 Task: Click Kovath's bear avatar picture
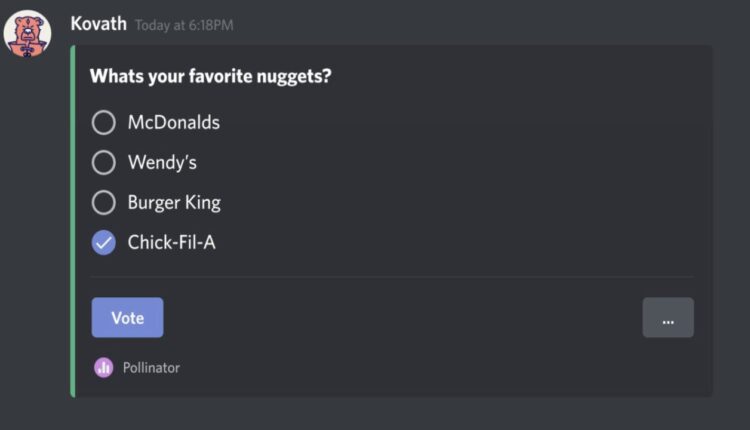(x=28, y=33)
